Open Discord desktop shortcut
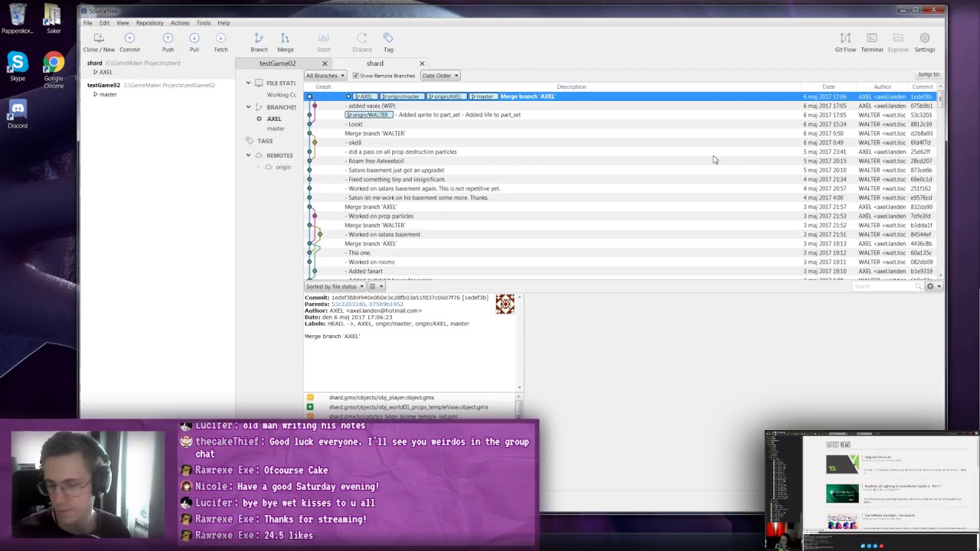The image size is (980, 551). point(18,114)
